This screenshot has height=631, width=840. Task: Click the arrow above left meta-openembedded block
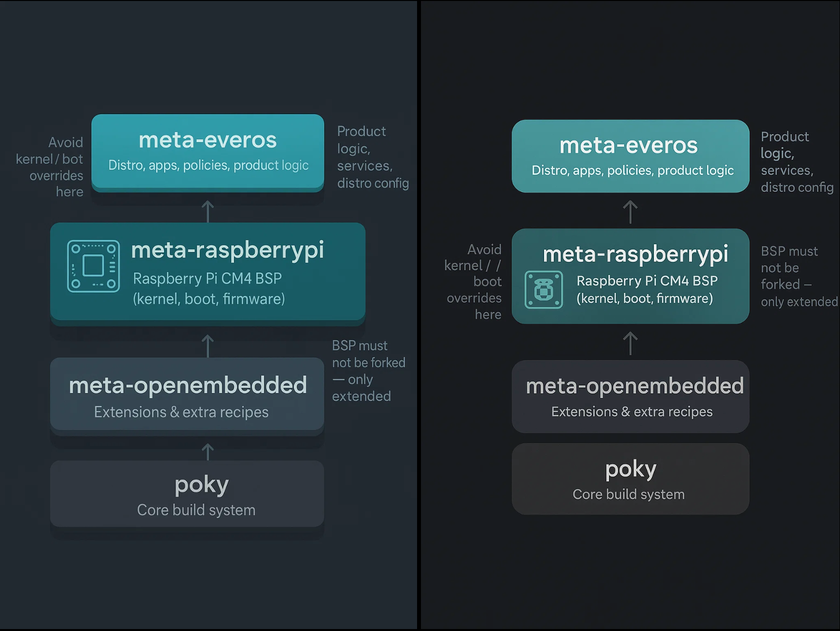tap(208, 345)
